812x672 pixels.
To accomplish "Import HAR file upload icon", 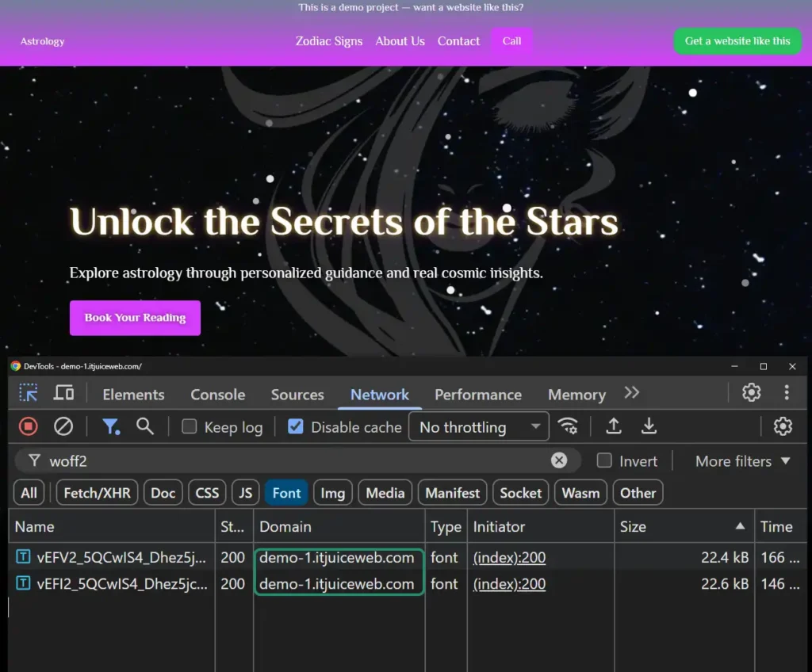I will tap(614, 426).
